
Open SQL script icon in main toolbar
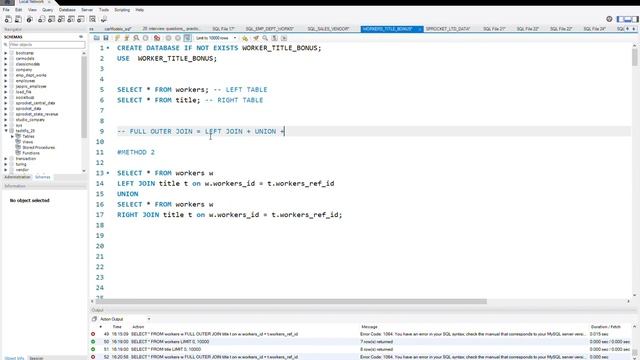[x=18, y=19]
